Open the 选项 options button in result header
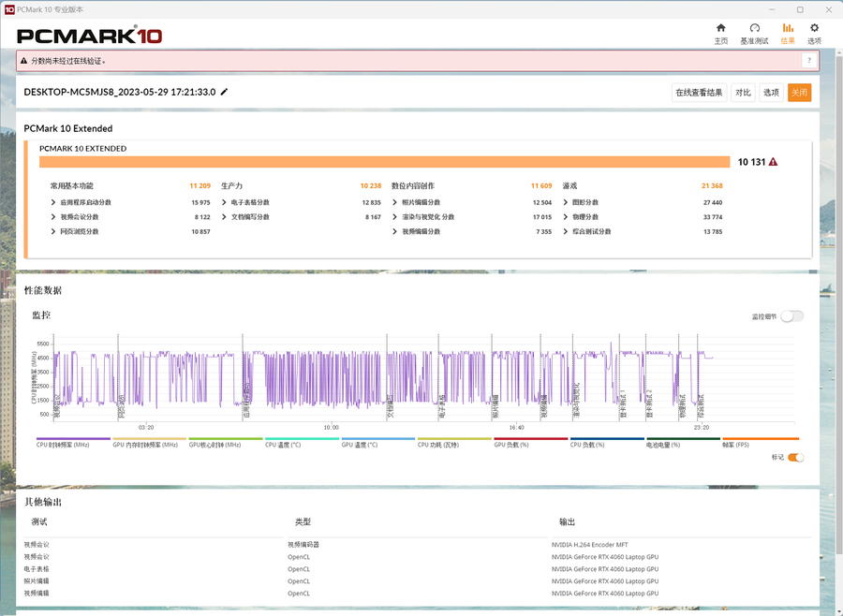This screenshot has height=616, width=843. pos(771,93)
